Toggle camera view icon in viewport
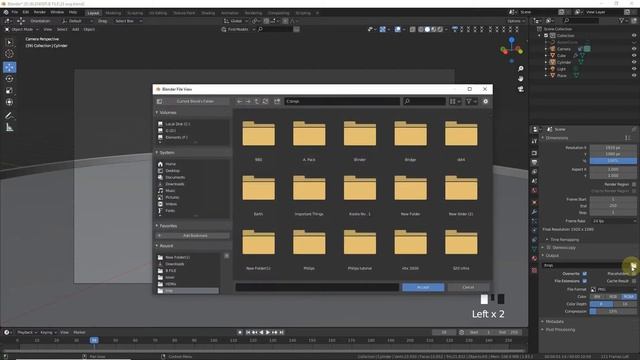 coord(520,89)
